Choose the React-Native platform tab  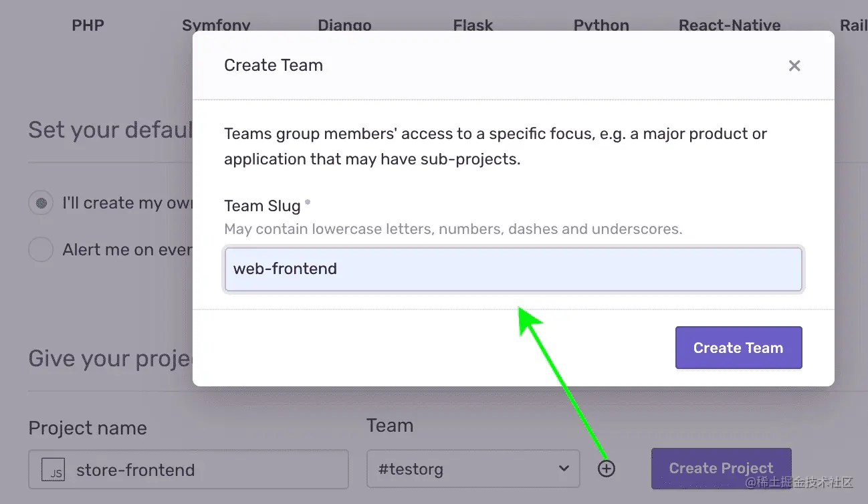pos(730,25)
